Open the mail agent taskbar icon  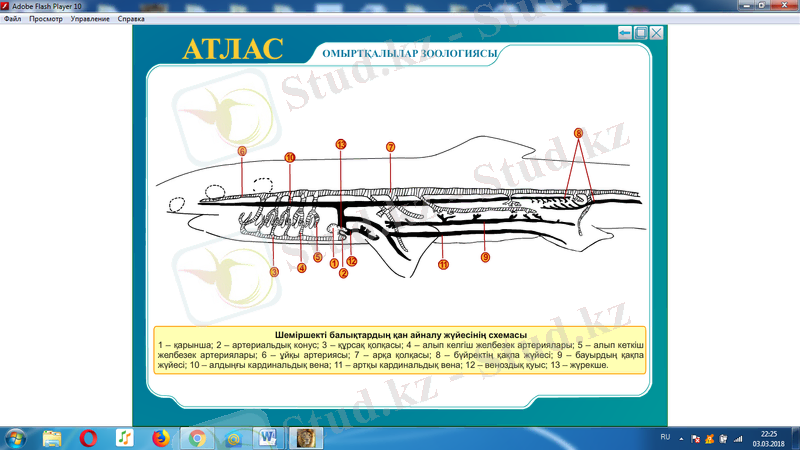[233, 438]
